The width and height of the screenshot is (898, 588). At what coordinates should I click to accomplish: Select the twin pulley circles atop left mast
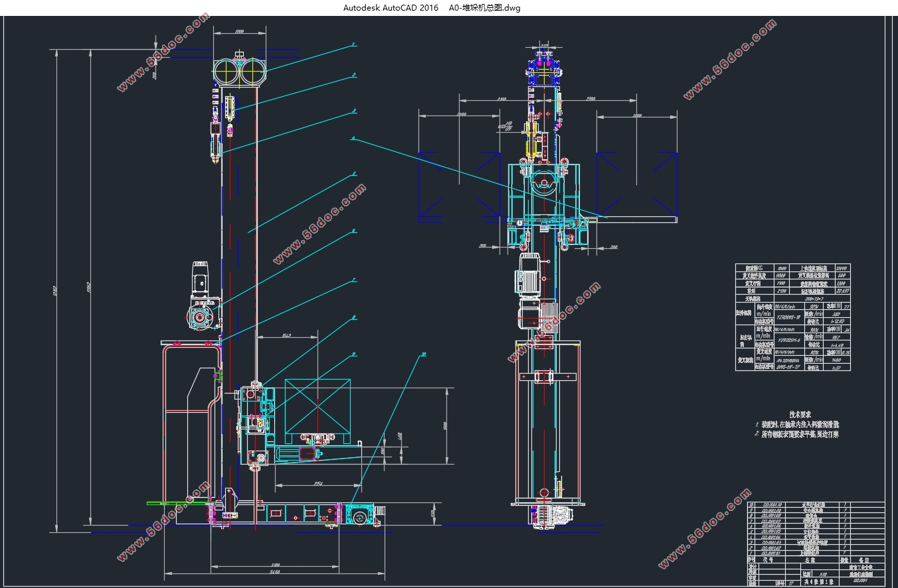[239, 71]
